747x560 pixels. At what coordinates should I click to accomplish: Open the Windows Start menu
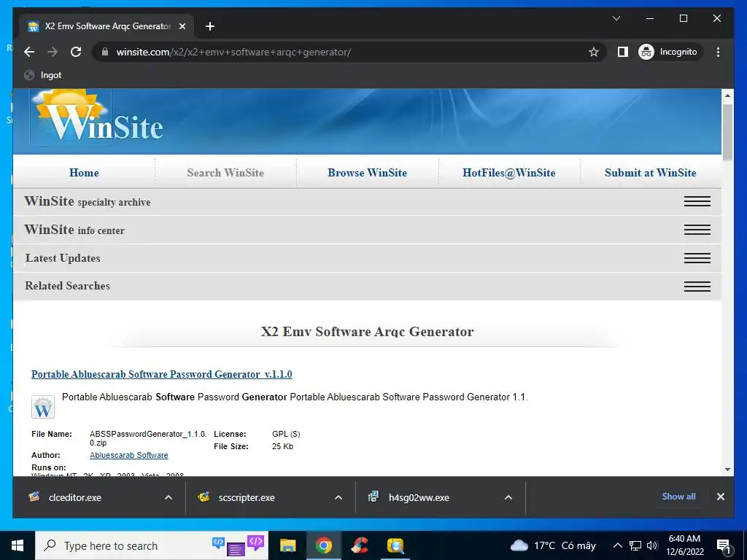click(x=18, y=545)
